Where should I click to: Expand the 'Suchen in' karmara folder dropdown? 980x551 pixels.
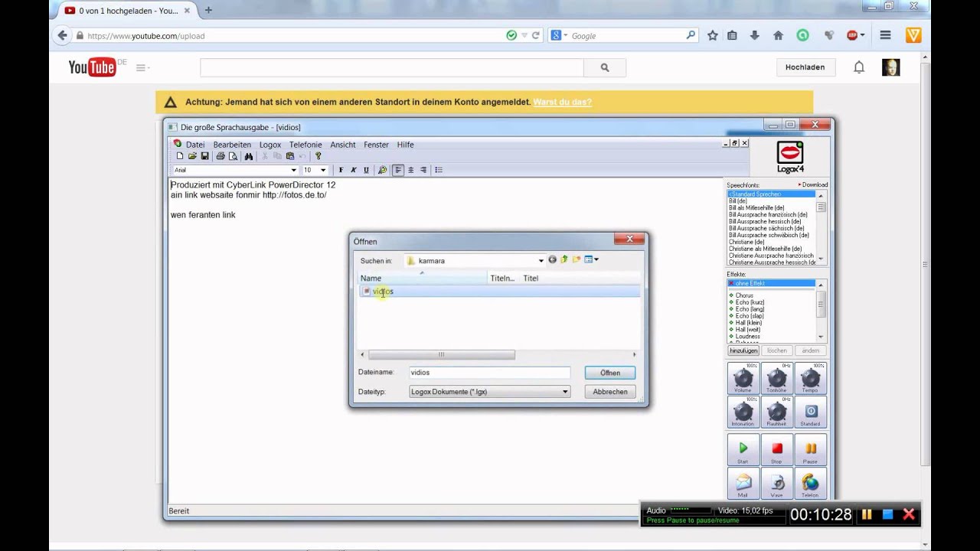point(541,261)
